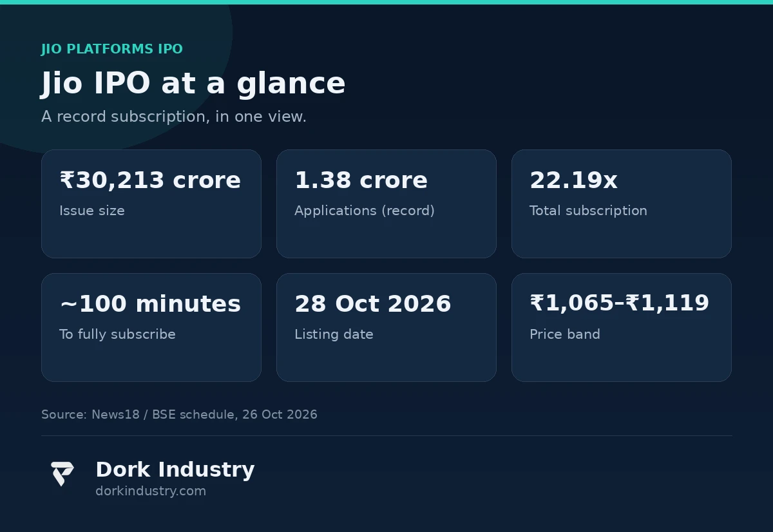773x532 pixels.
Task: Click the 'Total subscription' label
Action: pos(588,211)
